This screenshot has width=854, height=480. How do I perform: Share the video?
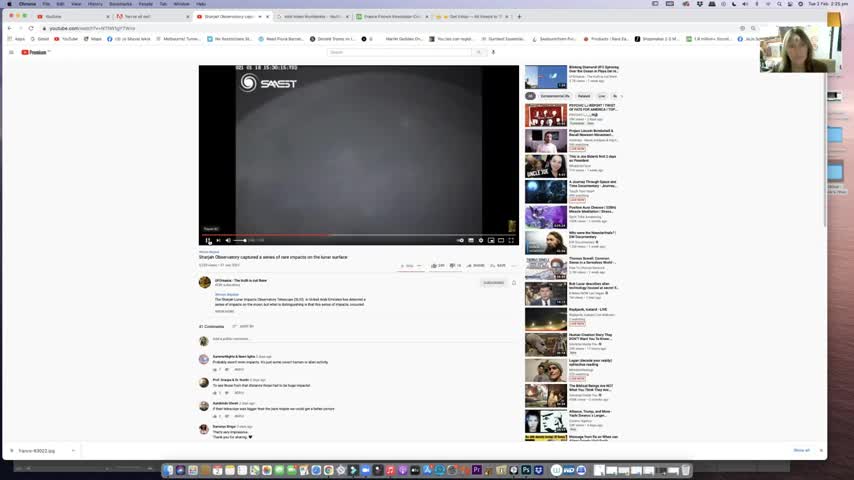click(475, 266)
